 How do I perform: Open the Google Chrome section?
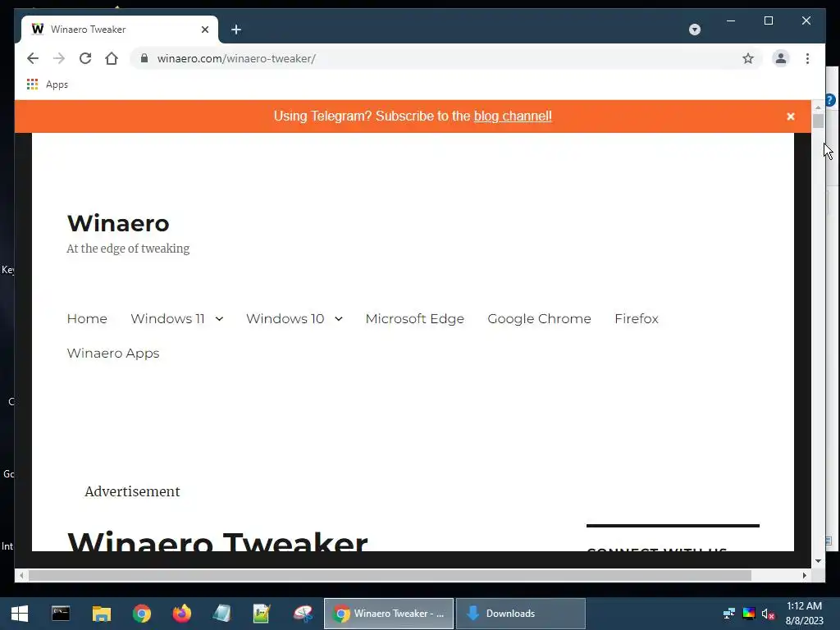pyautogui.click(x=540, y=319)
